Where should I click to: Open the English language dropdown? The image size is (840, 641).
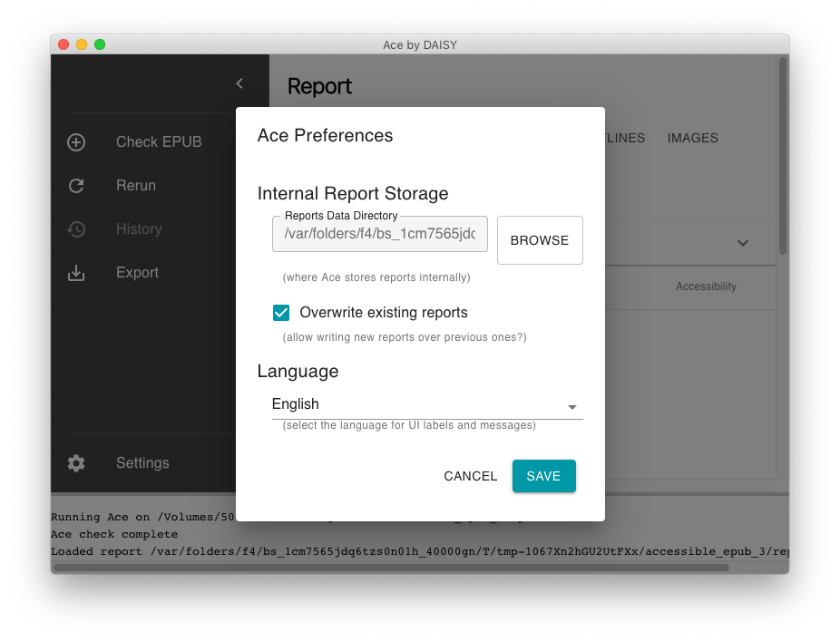click(x=427, y=404)
